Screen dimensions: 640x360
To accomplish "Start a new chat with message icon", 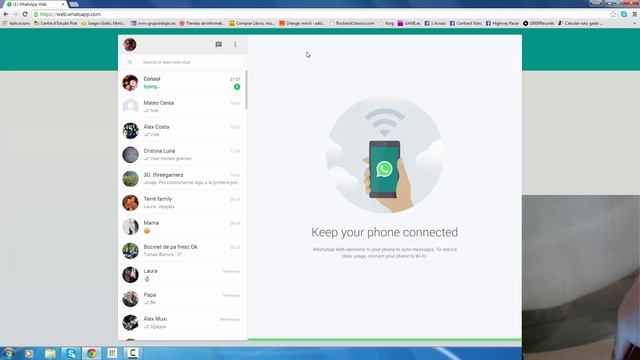I will 218,44.
